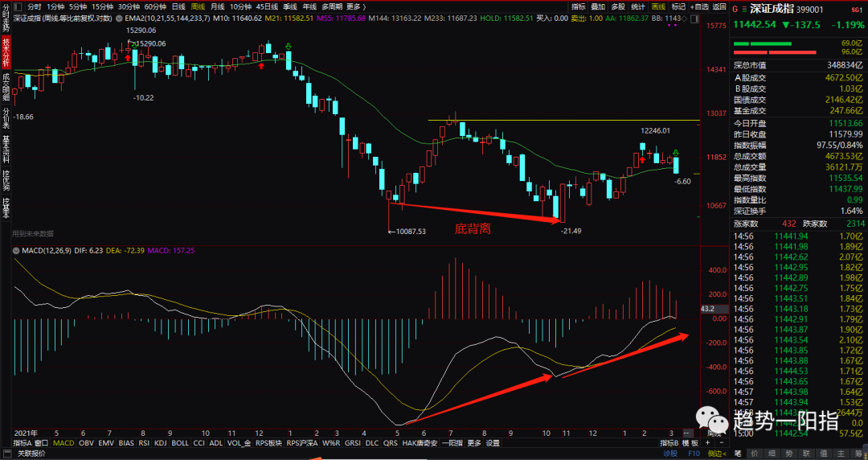The image size is (868, 460).
Task: Click the 关联报价 status bar label
Action: [x=31, y=454]
